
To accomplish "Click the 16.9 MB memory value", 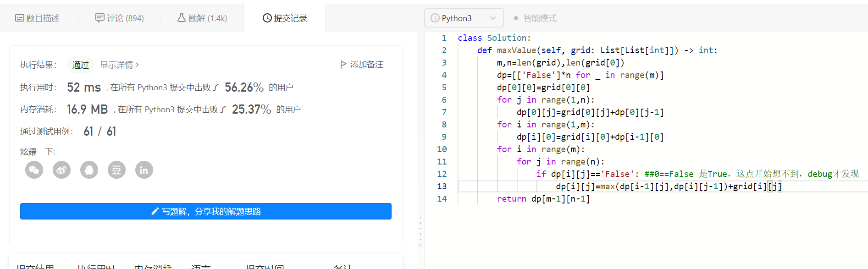I will pyautogui.click(x=88, y=109).
